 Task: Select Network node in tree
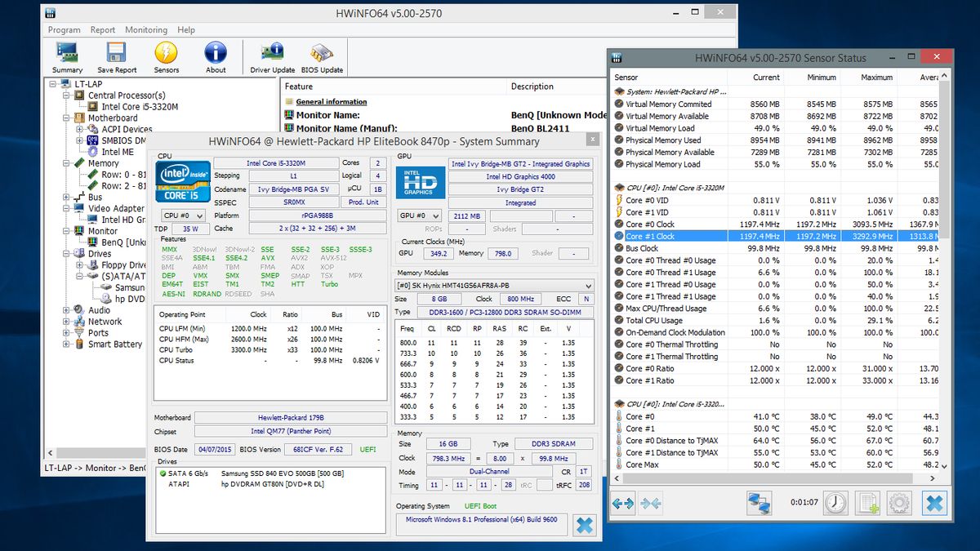click(x=105, y=322)
